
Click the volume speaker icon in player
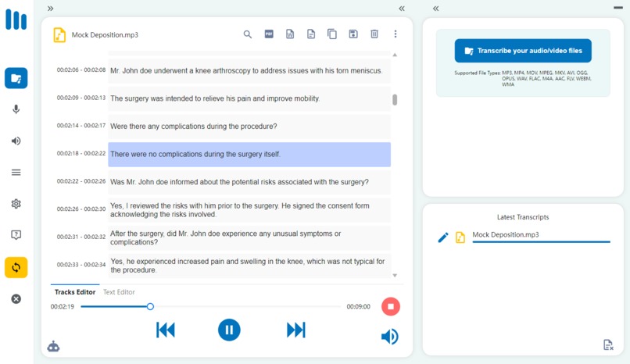tap(390, 337)
